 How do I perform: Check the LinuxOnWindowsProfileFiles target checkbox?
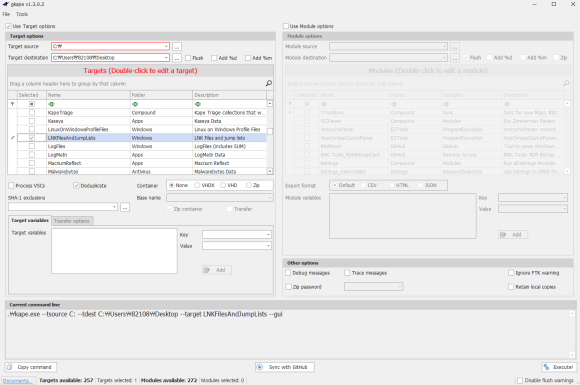pos(32,129)
